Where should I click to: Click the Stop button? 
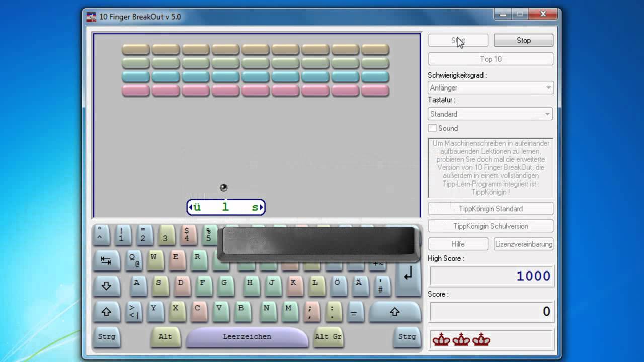coord(523,40)
